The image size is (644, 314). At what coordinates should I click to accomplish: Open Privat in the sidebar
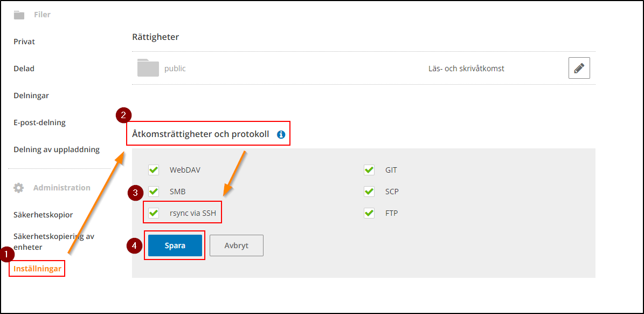pyautogui.click(x=24, y=42)
